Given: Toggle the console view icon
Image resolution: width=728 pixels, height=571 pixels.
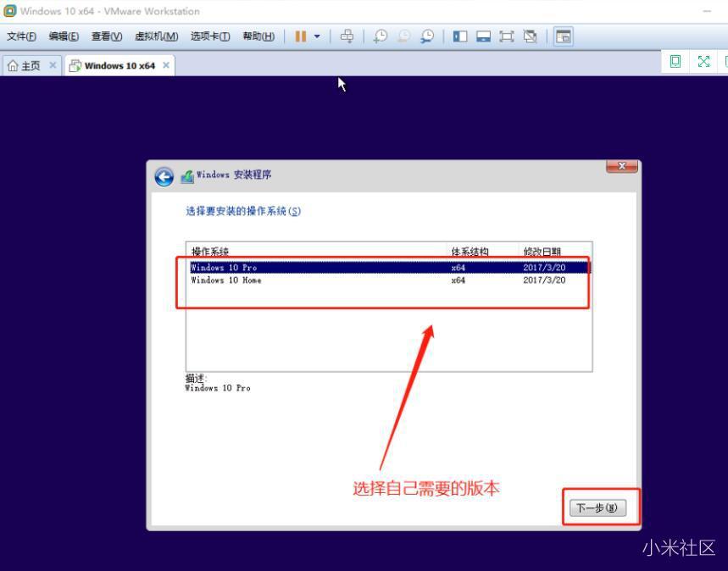Looking at the screenshot, I should (x=564, y=36).
